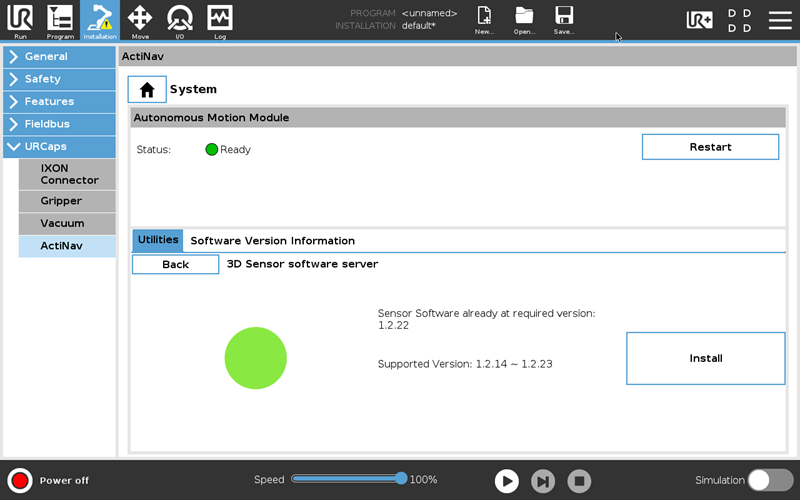Adjust the Speed slider handle
This screenshot has width=800, height=500.
(401, 479)
